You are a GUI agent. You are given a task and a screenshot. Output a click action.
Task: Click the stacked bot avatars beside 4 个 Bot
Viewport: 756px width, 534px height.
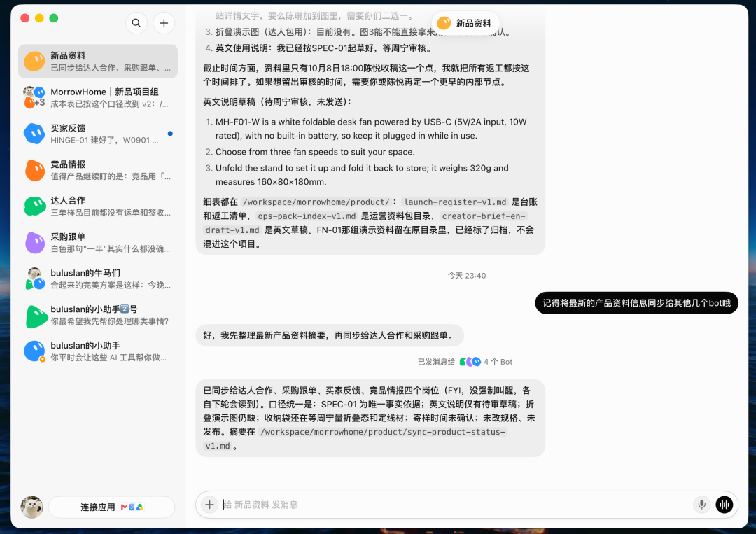click(x=470, y=362)
